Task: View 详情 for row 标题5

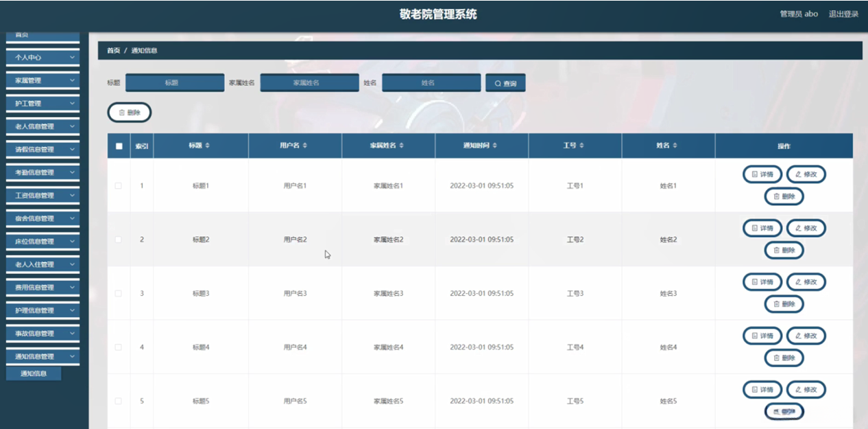Action: pos(762,389)
